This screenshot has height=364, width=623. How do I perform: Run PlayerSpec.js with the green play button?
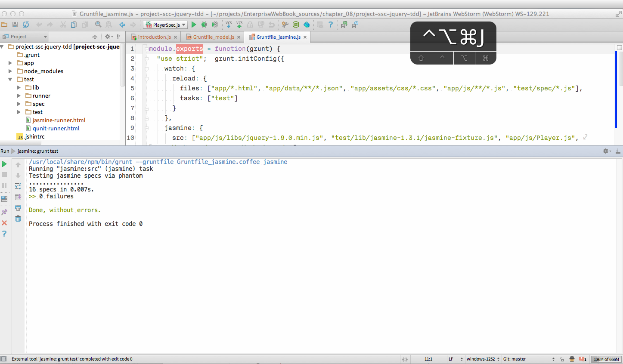click(x=194, y=25)
